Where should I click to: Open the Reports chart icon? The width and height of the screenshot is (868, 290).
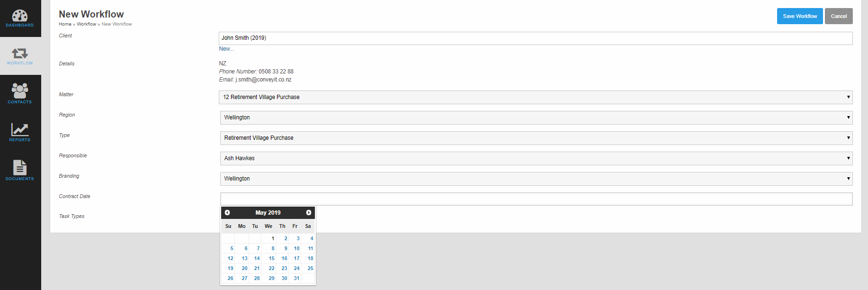(x=20, y=129)
